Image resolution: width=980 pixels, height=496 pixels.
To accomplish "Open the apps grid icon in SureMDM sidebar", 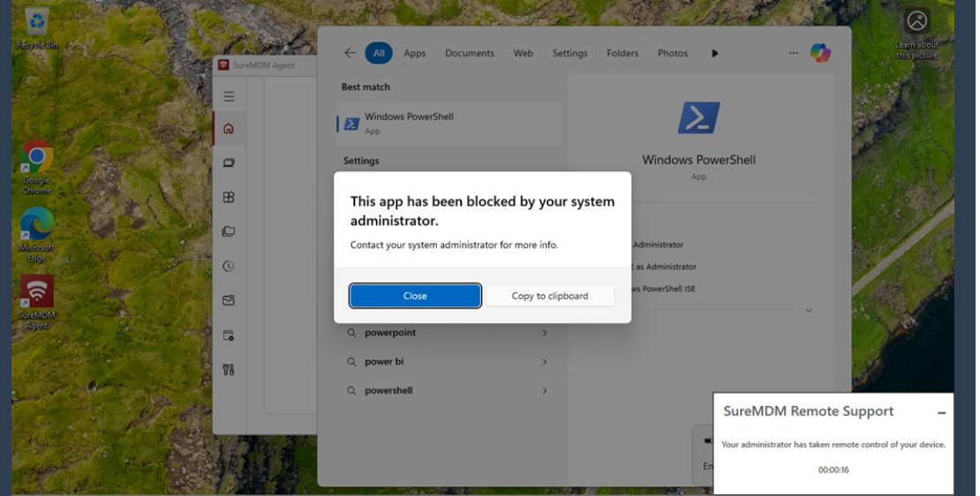I will (229, 198).
